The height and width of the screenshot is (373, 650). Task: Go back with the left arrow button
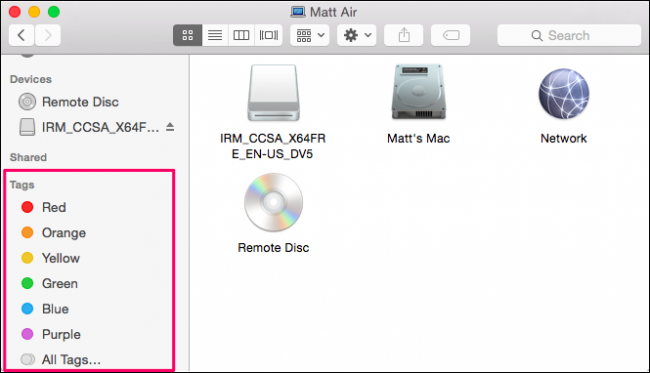tap(22, 35)
